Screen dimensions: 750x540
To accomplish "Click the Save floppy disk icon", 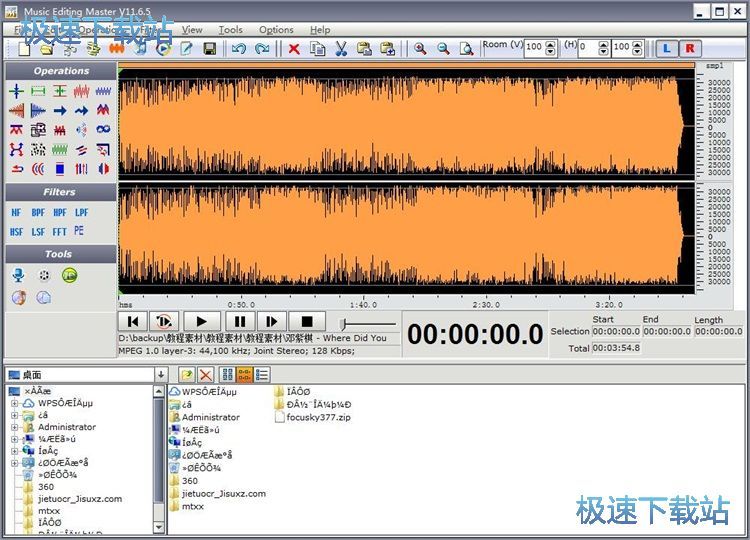I will click(210, 48).
